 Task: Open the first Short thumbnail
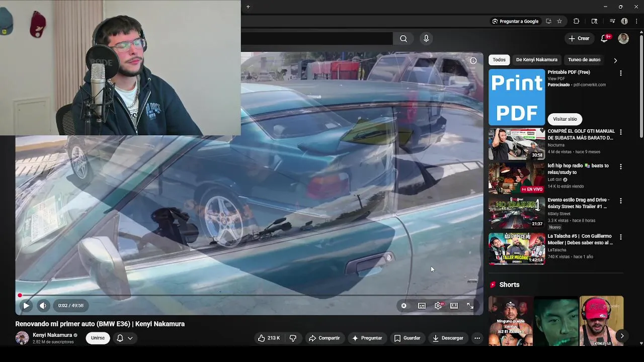tap(510, 321)
